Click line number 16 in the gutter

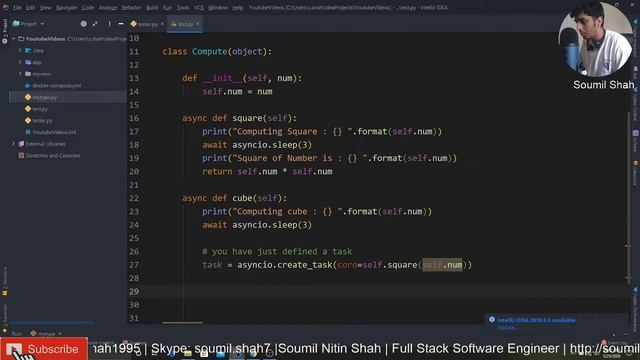click(134, 118)
